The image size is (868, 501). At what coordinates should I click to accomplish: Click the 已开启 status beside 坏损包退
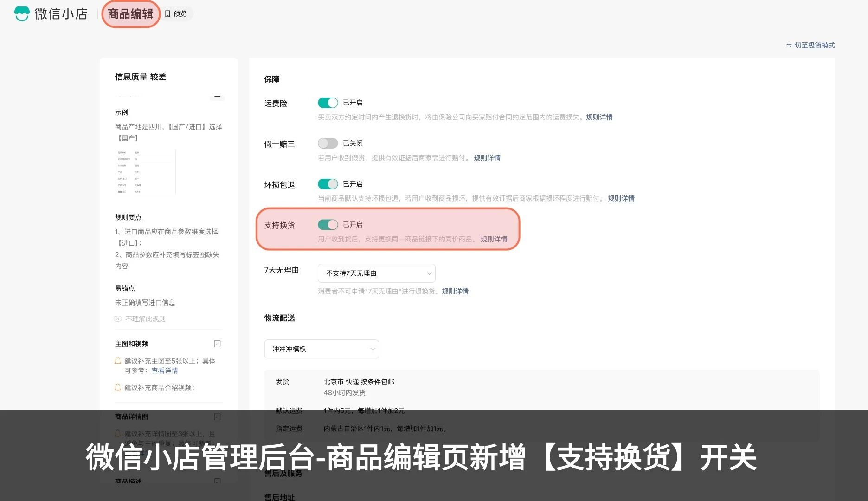(353, 184)
